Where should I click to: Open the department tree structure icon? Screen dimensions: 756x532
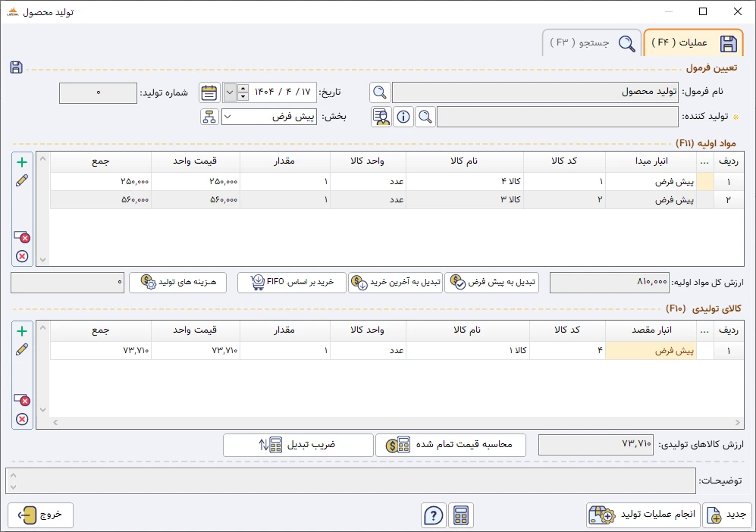(x=209, y=117)
